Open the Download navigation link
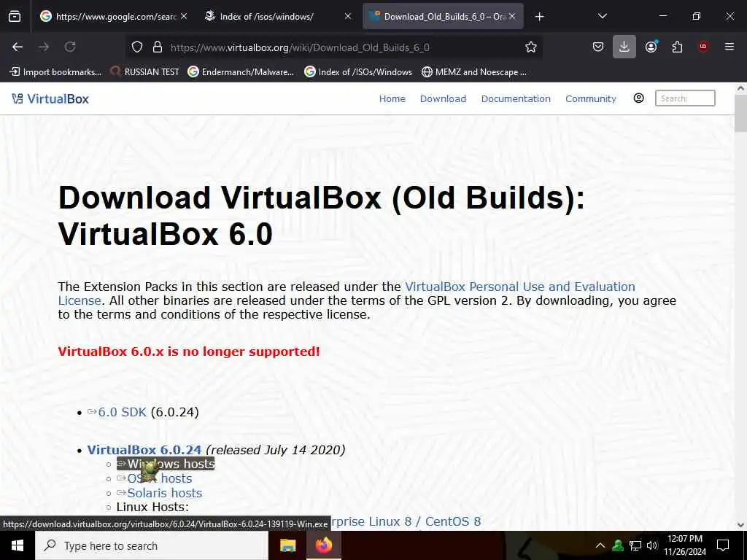 pyautogui.click(x=443, y=99)
